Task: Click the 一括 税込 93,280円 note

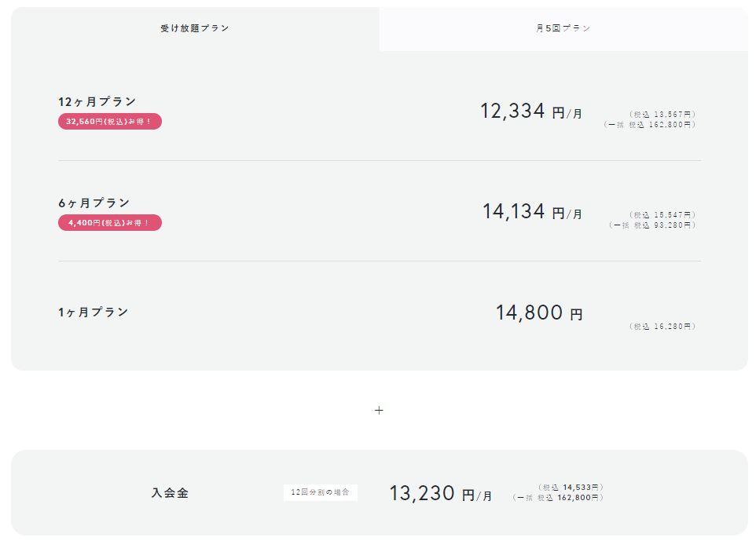Action: (652, 225)
